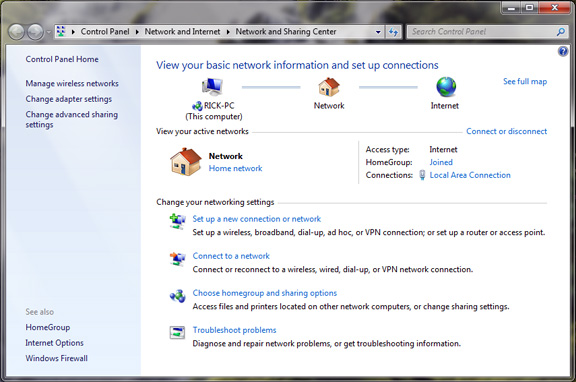
Task: Click Connect or disconnect link
Action: (x=507, y=131)
